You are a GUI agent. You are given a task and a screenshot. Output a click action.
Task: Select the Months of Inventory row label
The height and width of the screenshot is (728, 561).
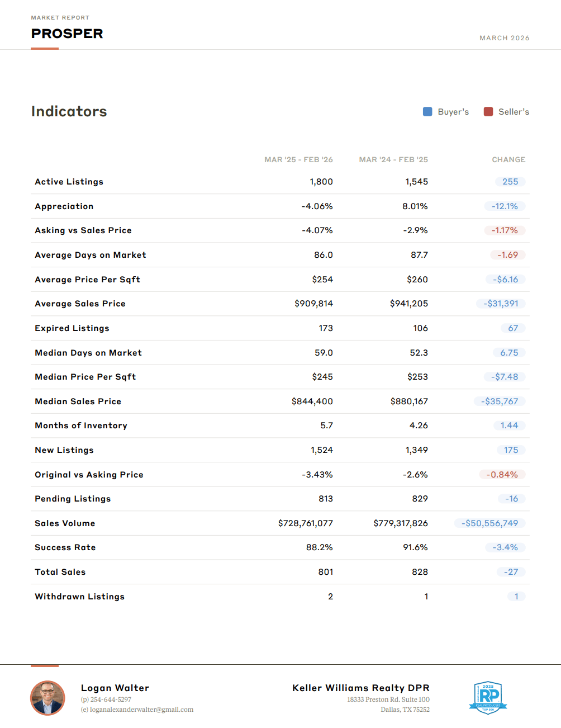coord(81,426)
